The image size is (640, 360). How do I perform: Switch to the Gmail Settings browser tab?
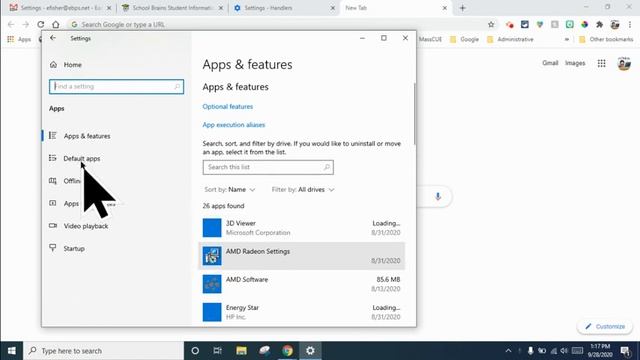(60, 8)
